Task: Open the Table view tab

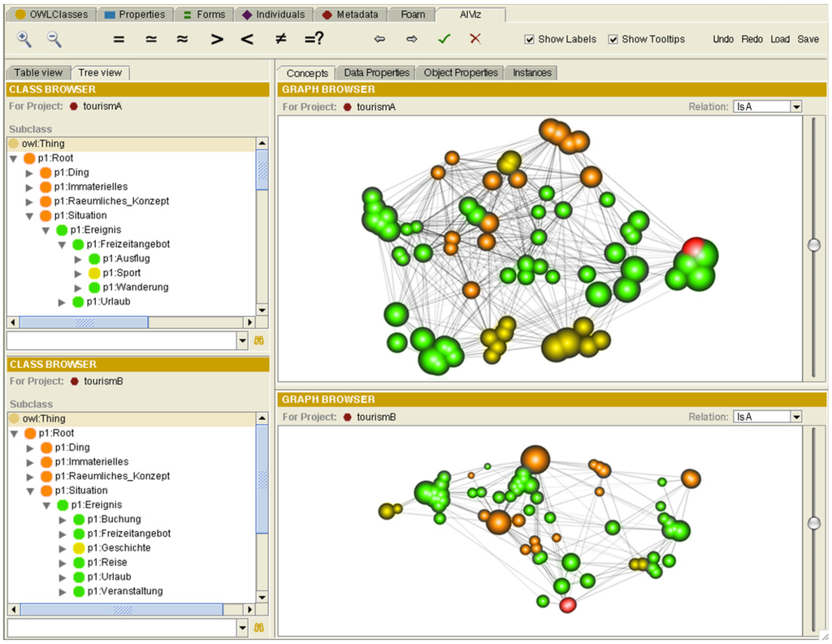Action: (38, 73)
